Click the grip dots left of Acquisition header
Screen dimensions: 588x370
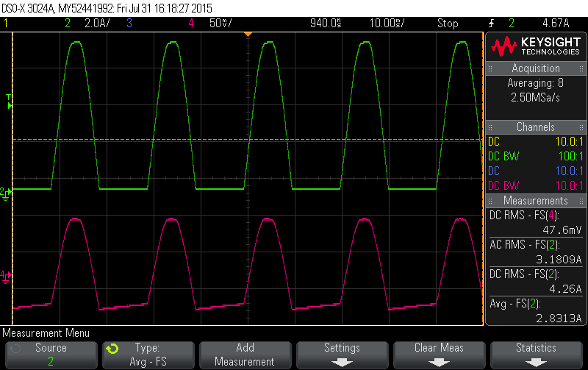pos(490,68)
